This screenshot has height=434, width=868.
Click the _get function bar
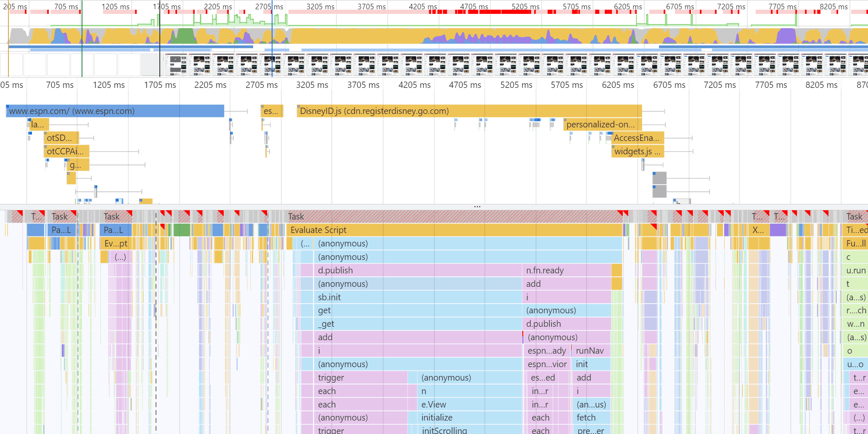tap(418, 324)
